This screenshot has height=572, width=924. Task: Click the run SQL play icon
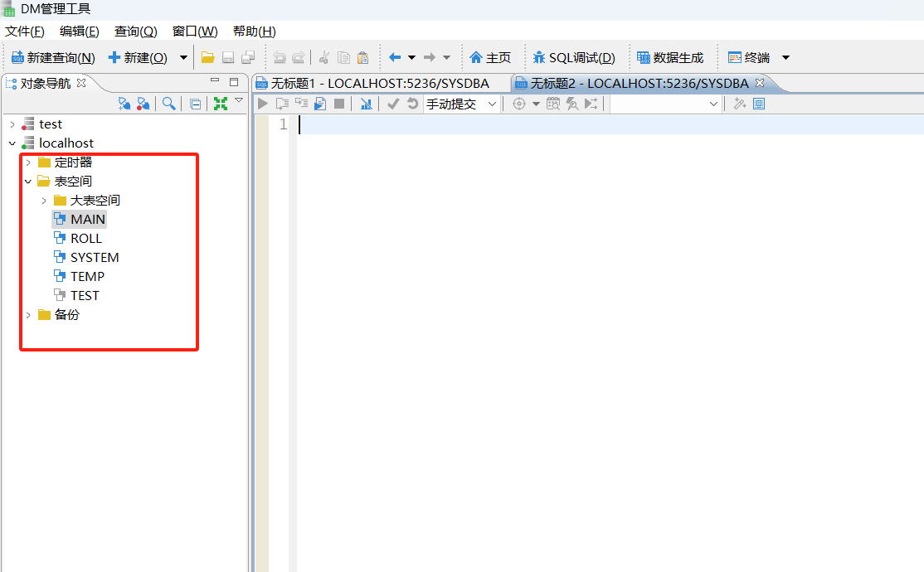[263, 104]
